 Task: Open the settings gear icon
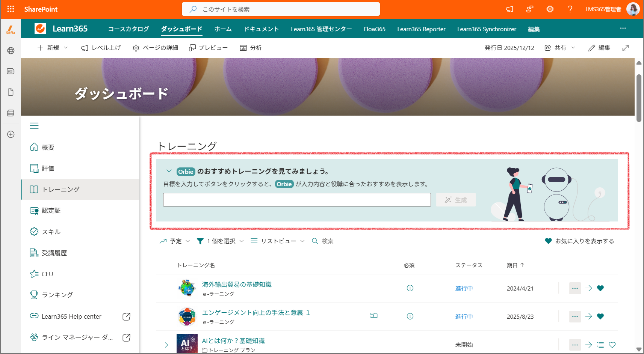click(550, 9)
